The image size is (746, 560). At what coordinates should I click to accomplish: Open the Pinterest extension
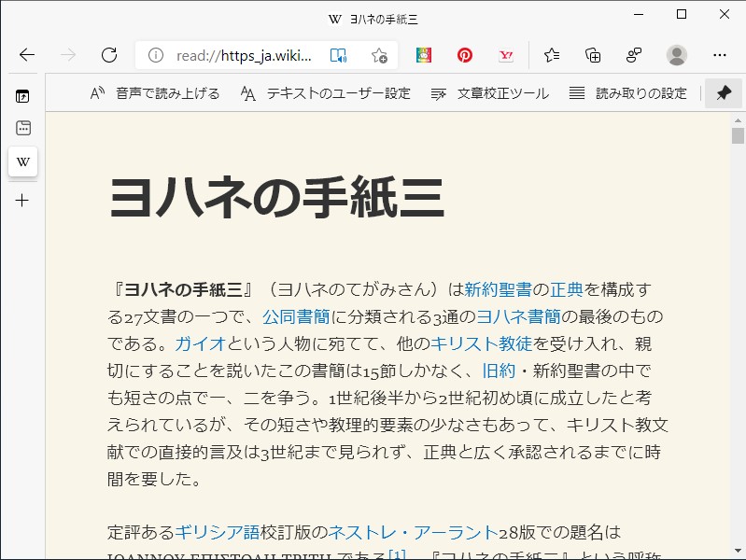coord(465,55)
